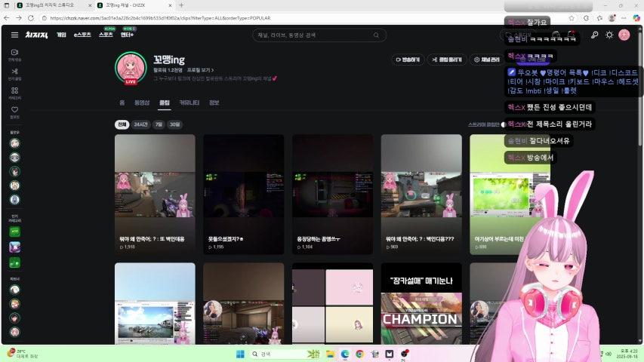Open the second popular category icon
This screenshot has width=644, height=362.
click(x=15, y=247)
